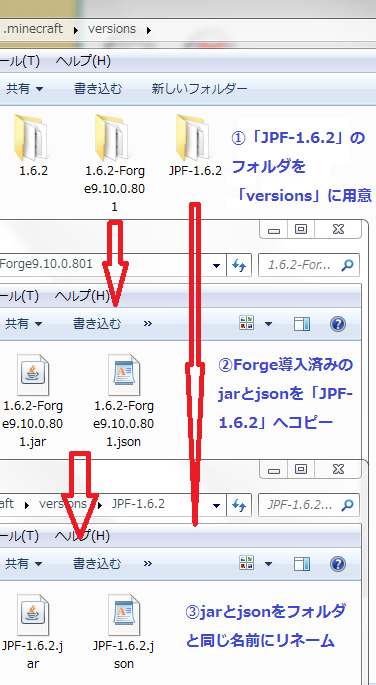Screen dimensions: 376x685
Task: Open view options dropdown arrow in JPF-1.6.2 window
Action: coord(268,564)
